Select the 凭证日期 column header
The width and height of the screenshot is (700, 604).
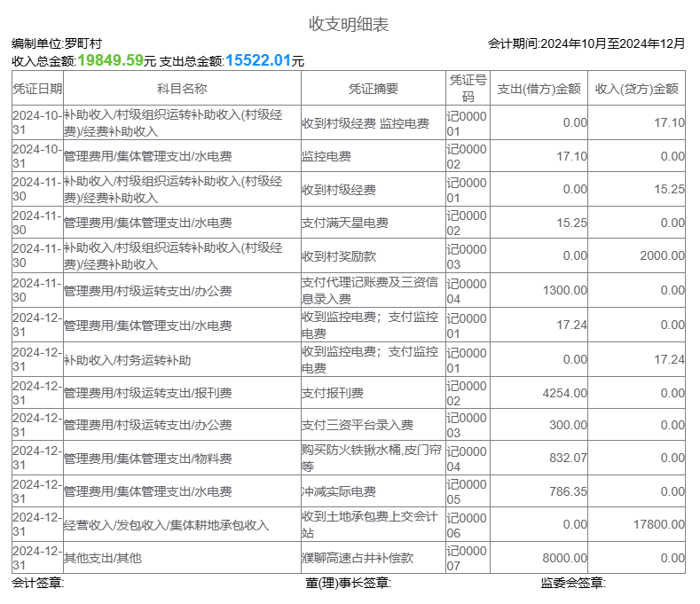click(x=37, y=89)
